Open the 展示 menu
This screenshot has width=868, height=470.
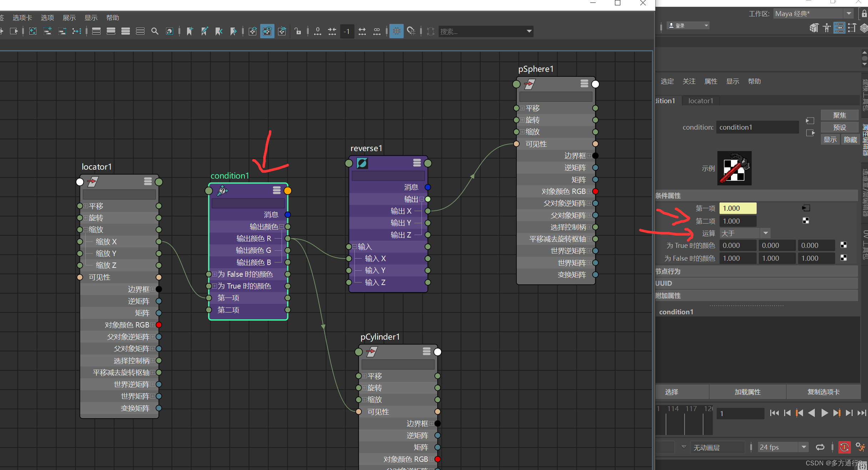click(x=69, y=18)
